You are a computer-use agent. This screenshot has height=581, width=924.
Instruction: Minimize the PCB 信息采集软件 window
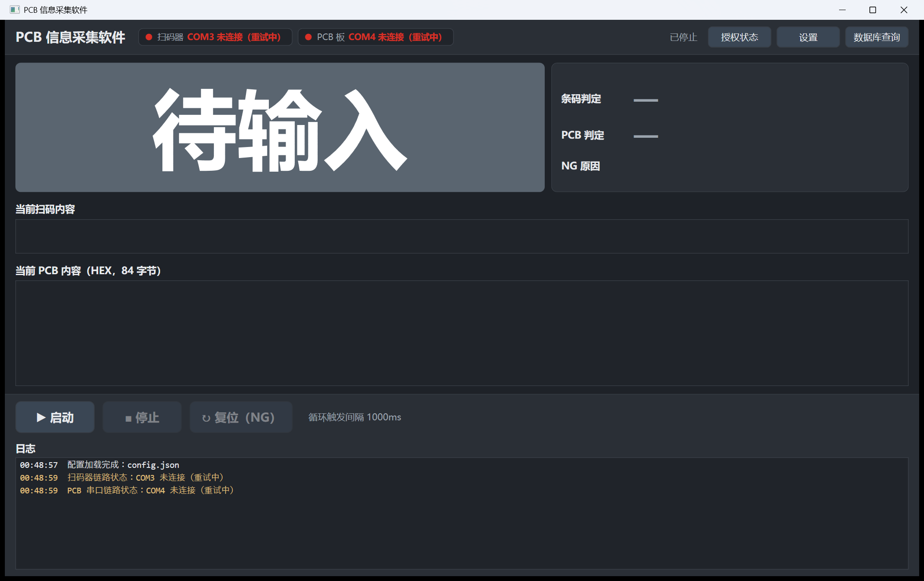(x=842, y=10)
